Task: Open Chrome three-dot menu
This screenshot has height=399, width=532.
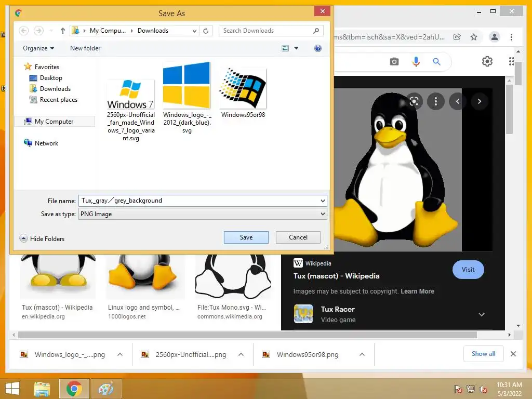Action: (511, 37)
